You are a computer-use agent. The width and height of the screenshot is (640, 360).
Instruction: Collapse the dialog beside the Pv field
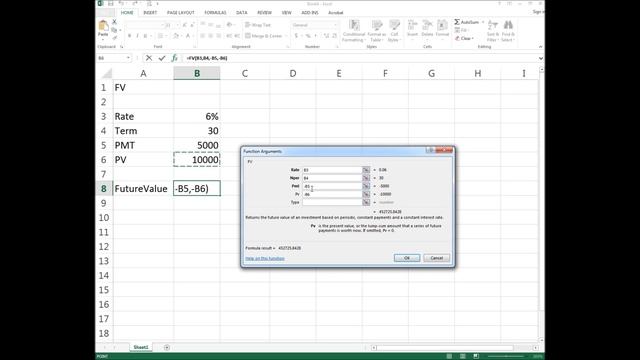tap(366, 194)
